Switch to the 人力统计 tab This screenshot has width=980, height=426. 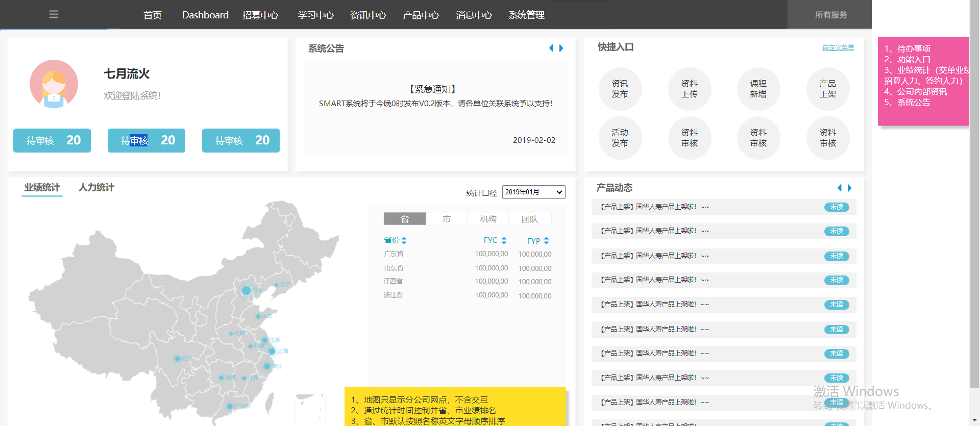[96, 187]
